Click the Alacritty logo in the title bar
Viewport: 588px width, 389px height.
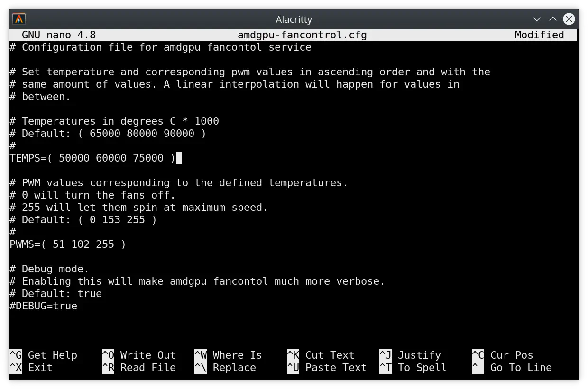tap(19, 19)
